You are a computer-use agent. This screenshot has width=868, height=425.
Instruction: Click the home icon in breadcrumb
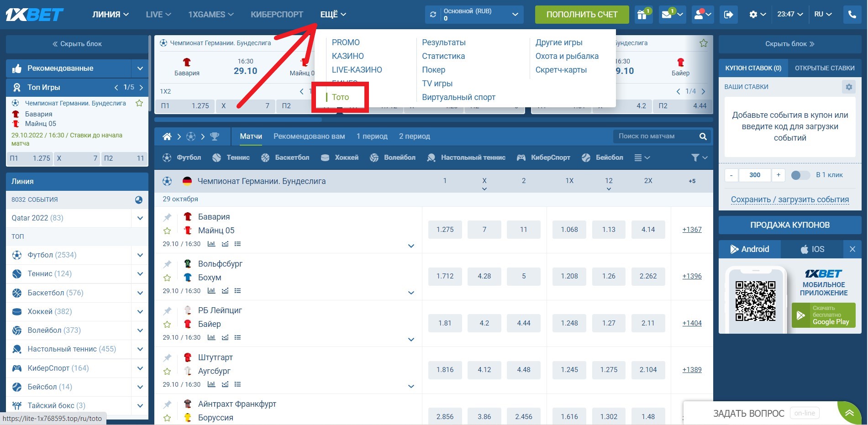point(167,136)
